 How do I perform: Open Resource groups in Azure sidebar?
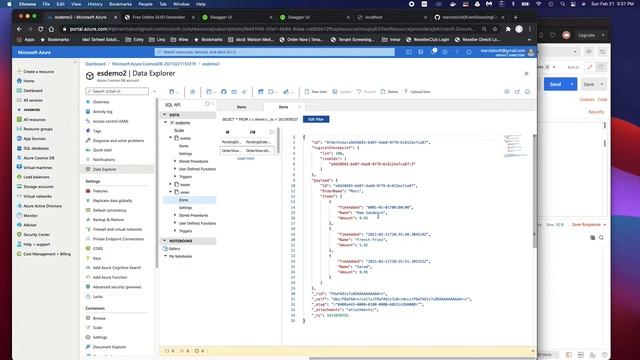(x=34, y=129)
